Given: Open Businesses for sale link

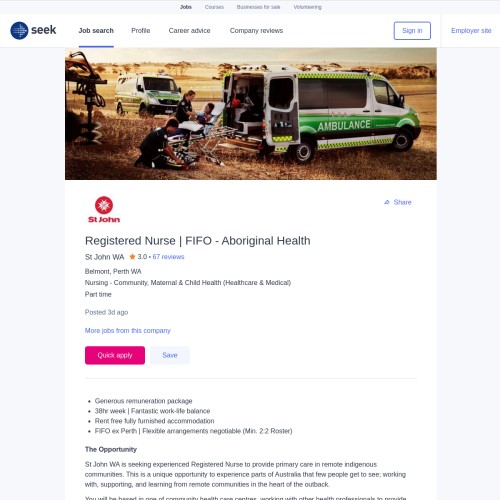Looking at the screenshot, I should [258, 7].
